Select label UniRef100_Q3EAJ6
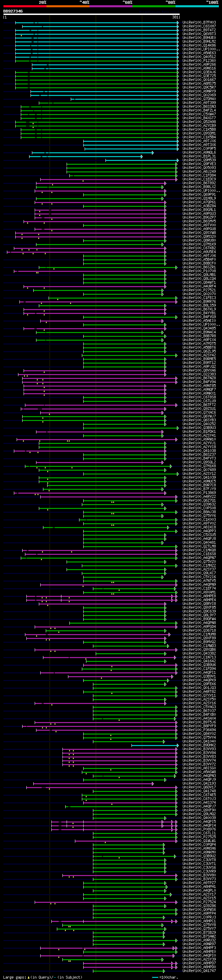 [x=199, y=72]
